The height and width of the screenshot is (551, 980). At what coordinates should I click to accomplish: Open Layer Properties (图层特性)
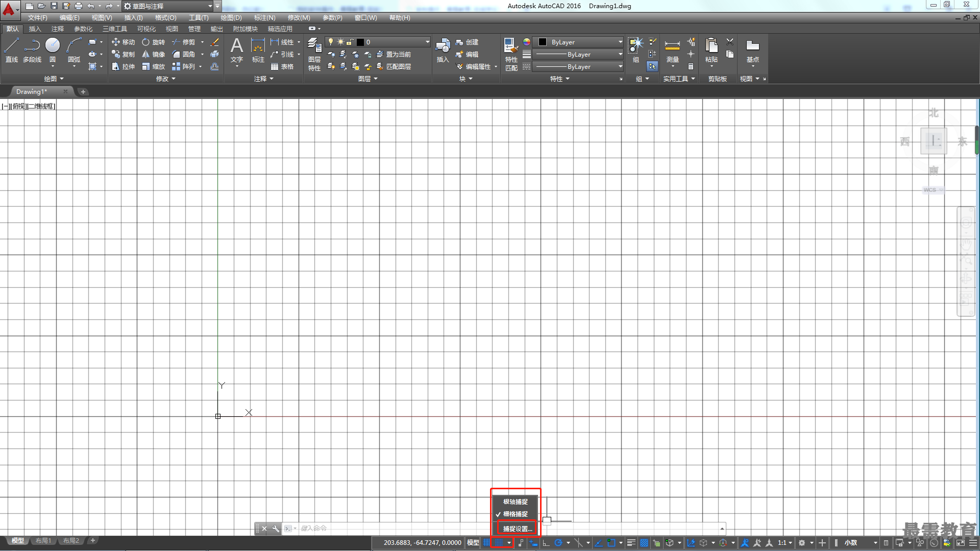coord(314,54)
